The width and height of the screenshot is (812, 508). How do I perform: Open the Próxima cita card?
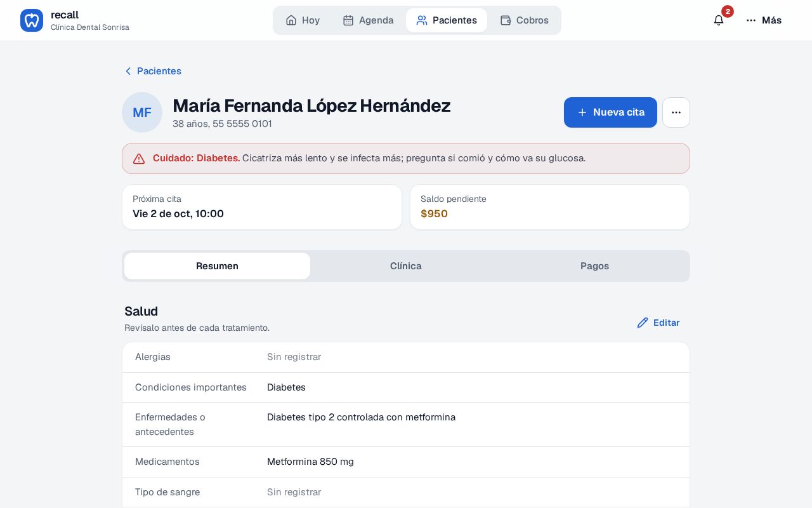point(262,207)
